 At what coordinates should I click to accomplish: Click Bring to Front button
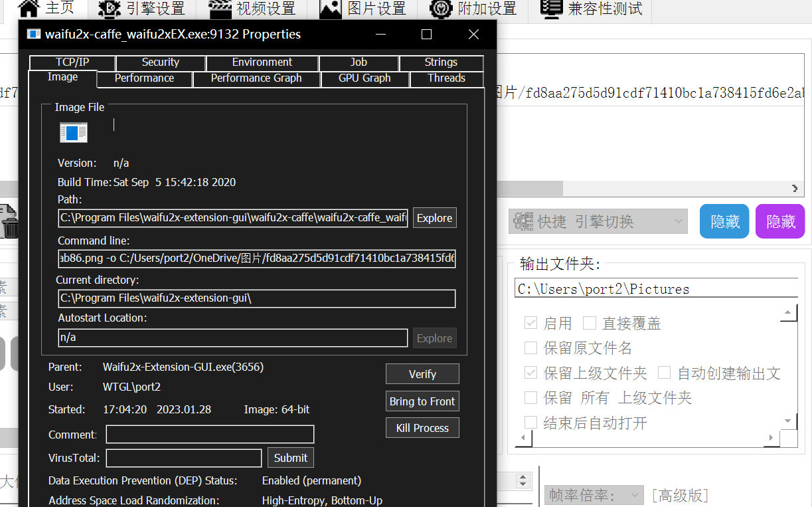[x=422, y=401]
